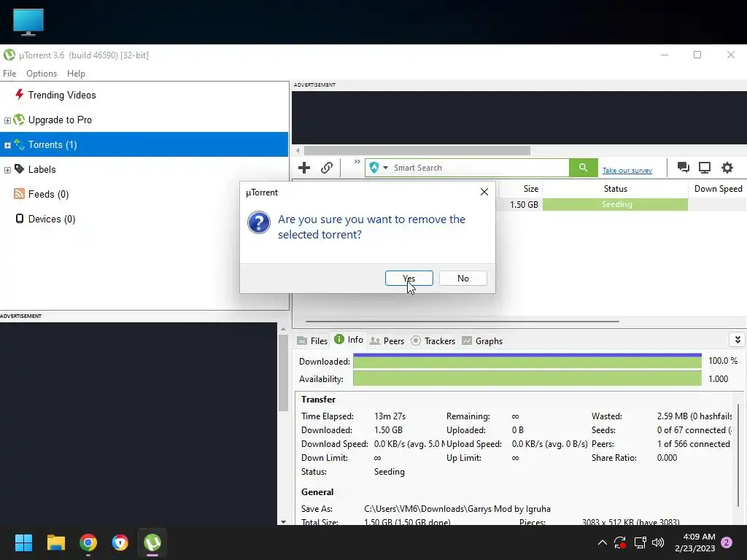
Task: Click the volume speaker tray icon
Action: click(658, 542)
